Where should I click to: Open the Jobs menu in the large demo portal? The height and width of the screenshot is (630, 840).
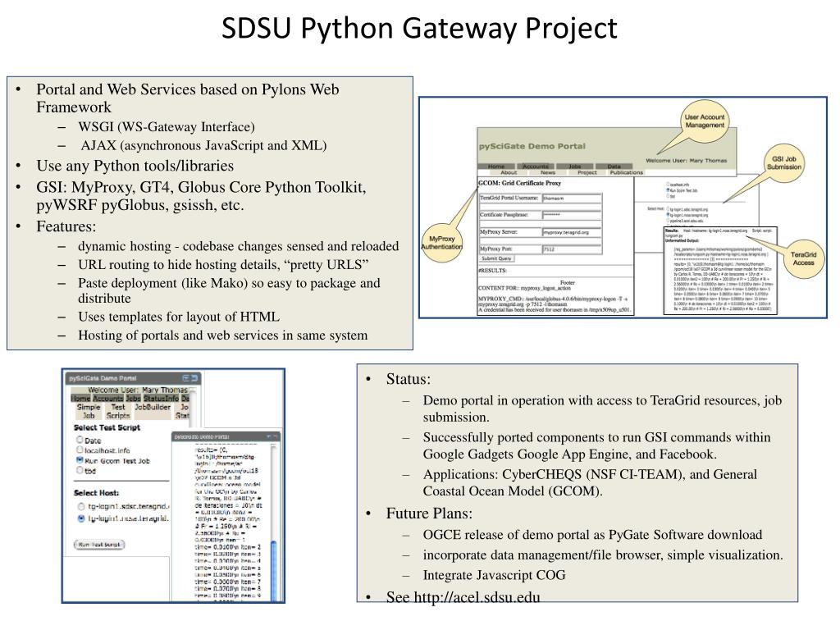pyautogui.click(x=575, y=167)
